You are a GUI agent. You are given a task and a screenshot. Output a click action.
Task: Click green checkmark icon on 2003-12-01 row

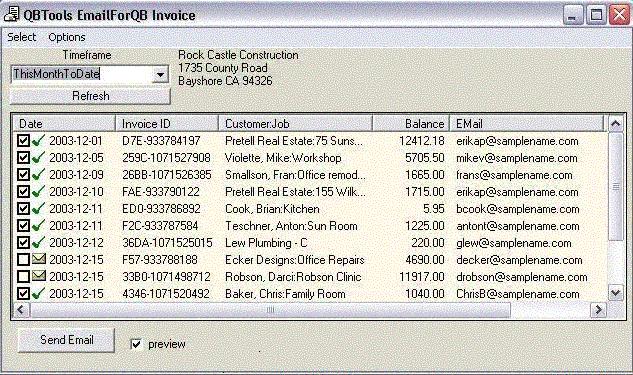(38, 140)
